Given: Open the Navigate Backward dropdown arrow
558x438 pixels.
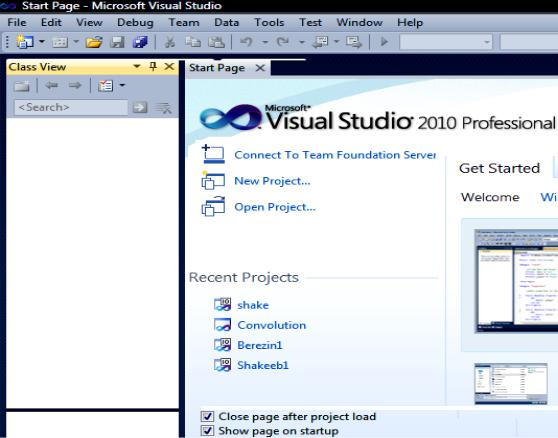Looking at the screenshot, I should click(x=336, y=42).
